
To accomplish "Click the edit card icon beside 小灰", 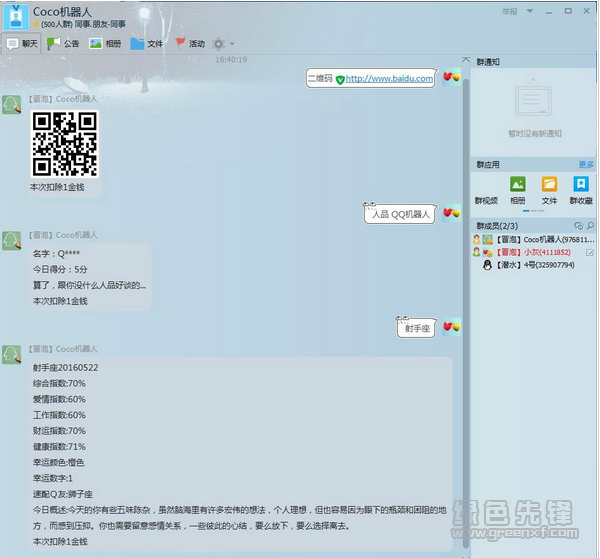I will coord(590,252).
